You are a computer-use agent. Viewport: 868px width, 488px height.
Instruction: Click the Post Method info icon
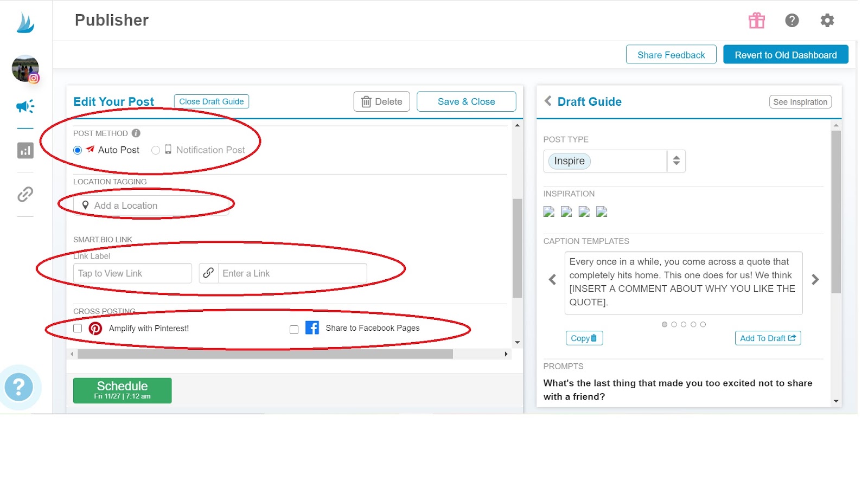[x=136, y=133]
